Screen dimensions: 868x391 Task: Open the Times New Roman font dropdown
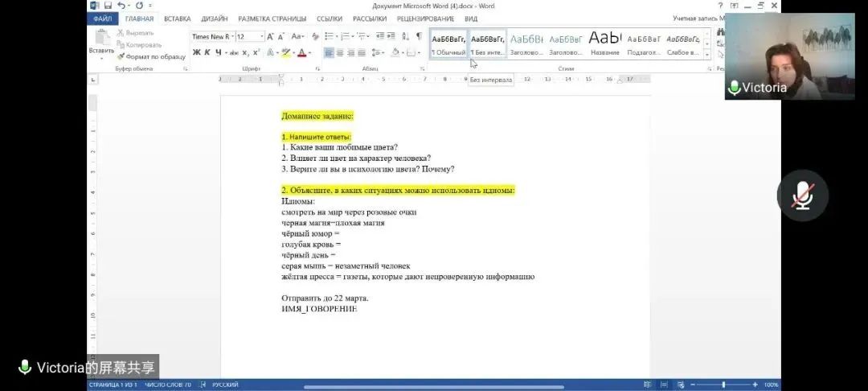click(x=212, y=36)
